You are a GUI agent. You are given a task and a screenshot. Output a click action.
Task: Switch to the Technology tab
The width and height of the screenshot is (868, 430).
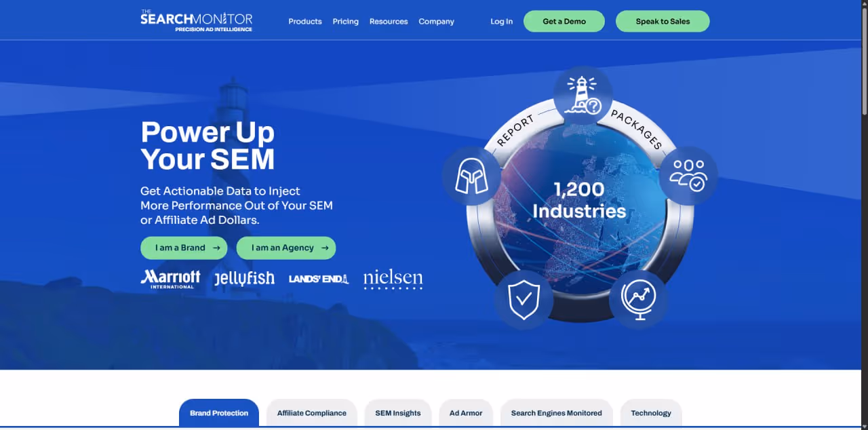pyautogui.click(x=651, y=412)
